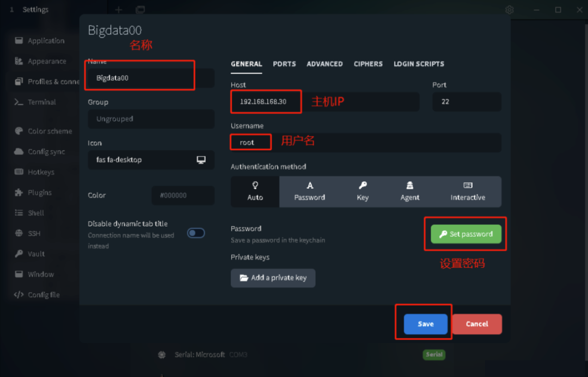Click the Color field showing #000000

coord(183,195)
